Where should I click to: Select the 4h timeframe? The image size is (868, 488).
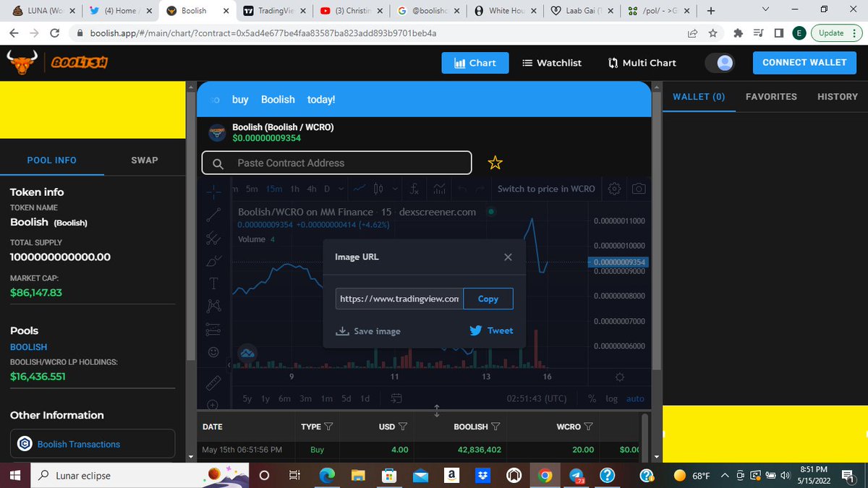[x=312, y=189]
